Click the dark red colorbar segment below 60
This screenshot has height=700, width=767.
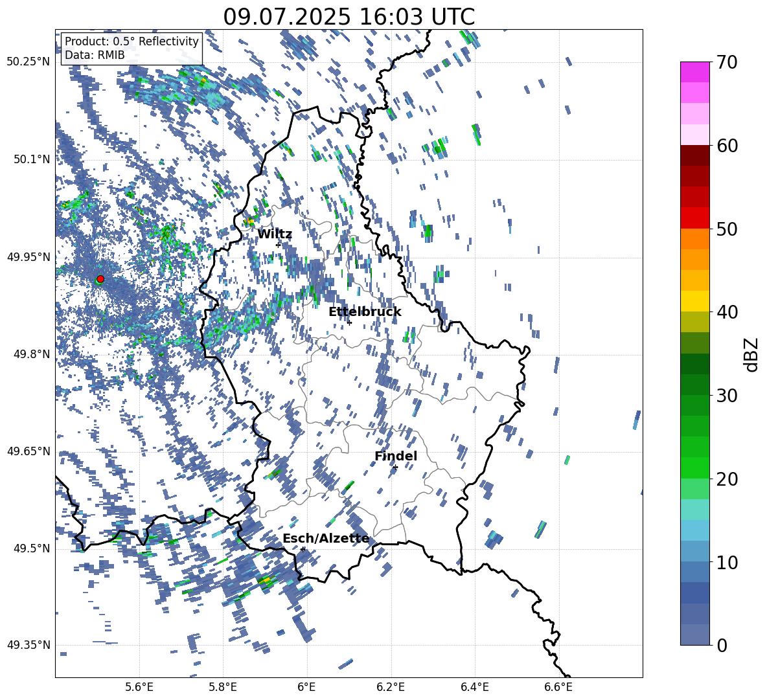click(694, 156)
